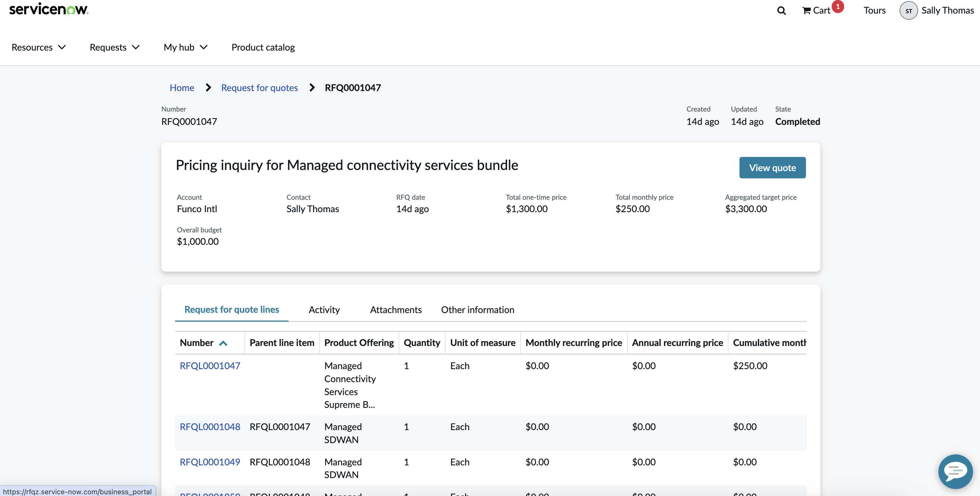Sort by Quantity column
The width and height of the screenshot is (980, 496).
click(x=422, y=343)
